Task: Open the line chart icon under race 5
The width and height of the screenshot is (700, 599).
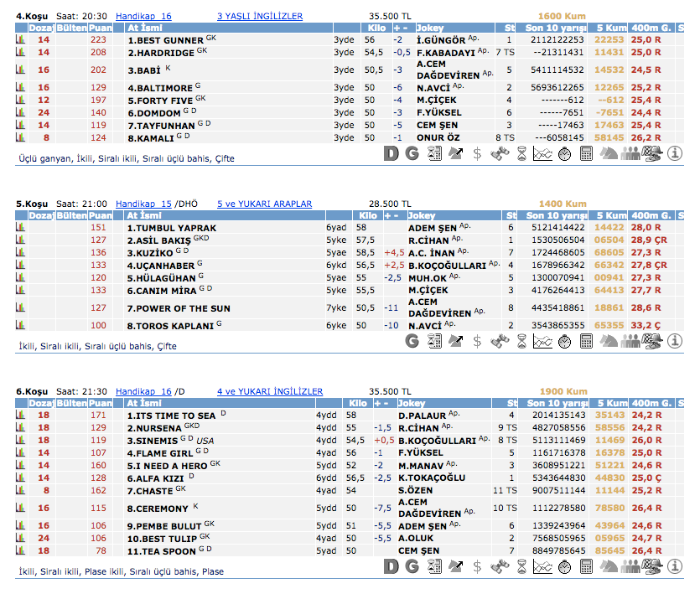Action: tap(542, 341)
